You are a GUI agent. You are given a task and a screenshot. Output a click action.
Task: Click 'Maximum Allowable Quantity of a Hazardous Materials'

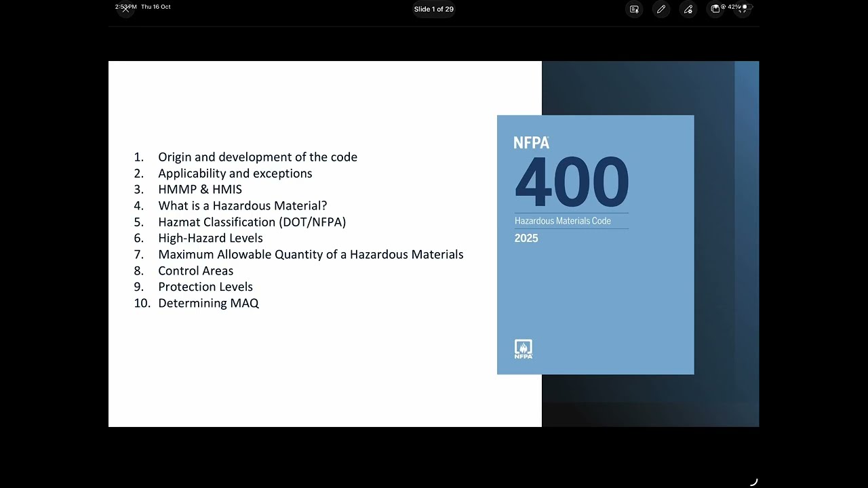[x=311, y=254]
